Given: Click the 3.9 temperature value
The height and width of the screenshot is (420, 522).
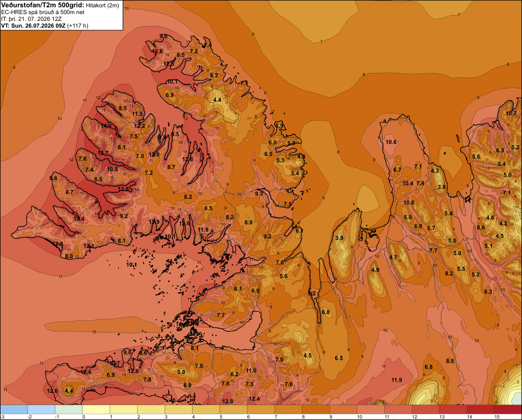Looking at the screenshot, I should 339,238.
